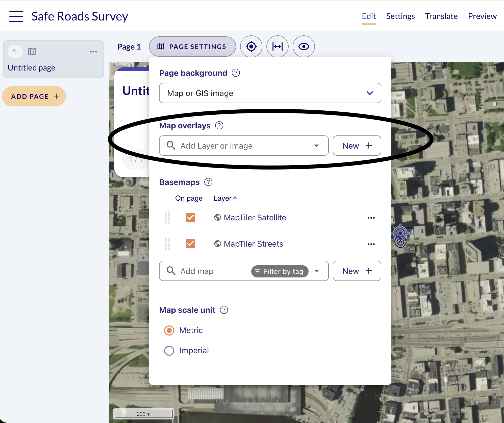504x423 pixels.
Task: Switch to the Translate tab
Action: tap(441, 16)
